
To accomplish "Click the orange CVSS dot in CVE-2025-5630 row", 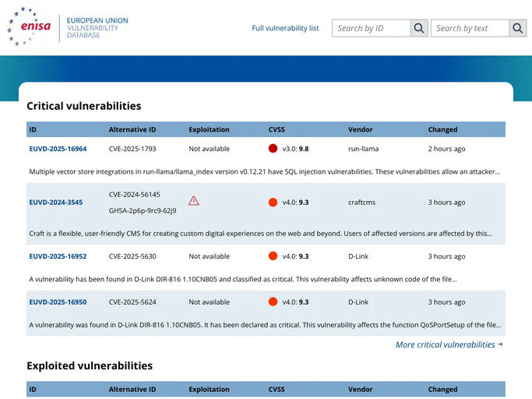I will point(273,256).
